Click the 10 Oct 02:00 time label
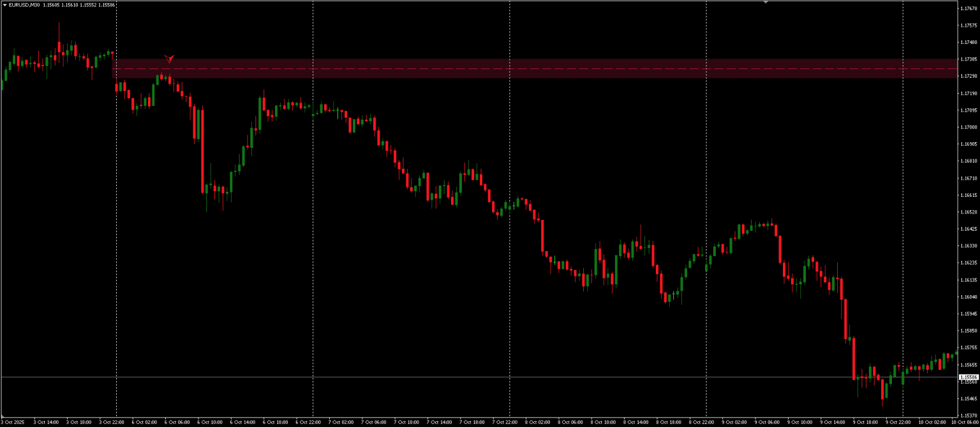This screenshot has height=427, width=980. pyautogui.click(x=932, y=422)
